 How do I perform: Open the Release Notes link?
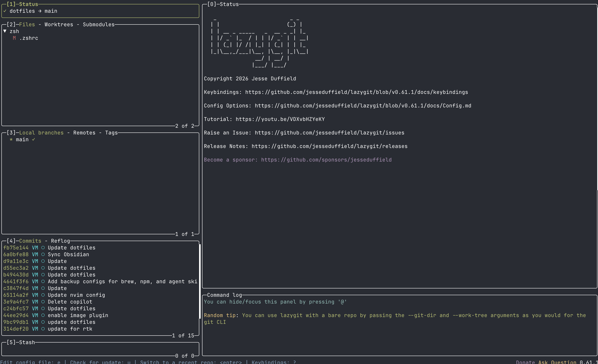[x=329, y=146]
